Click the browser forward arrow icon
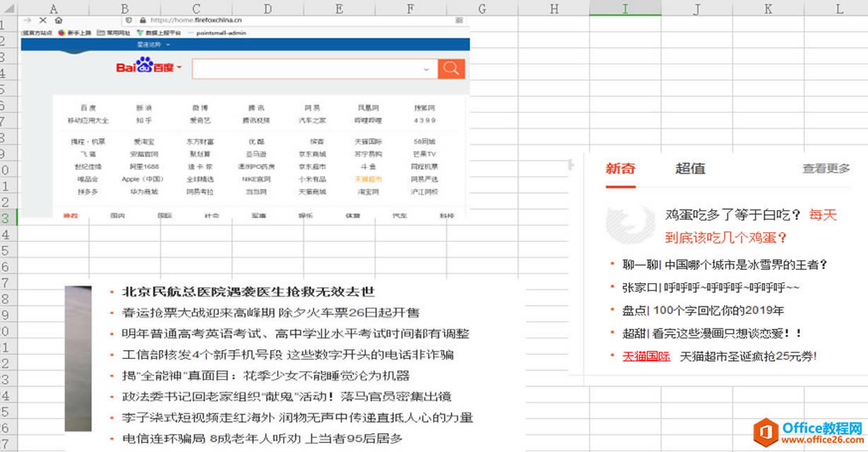 click(x=27, y=20)
